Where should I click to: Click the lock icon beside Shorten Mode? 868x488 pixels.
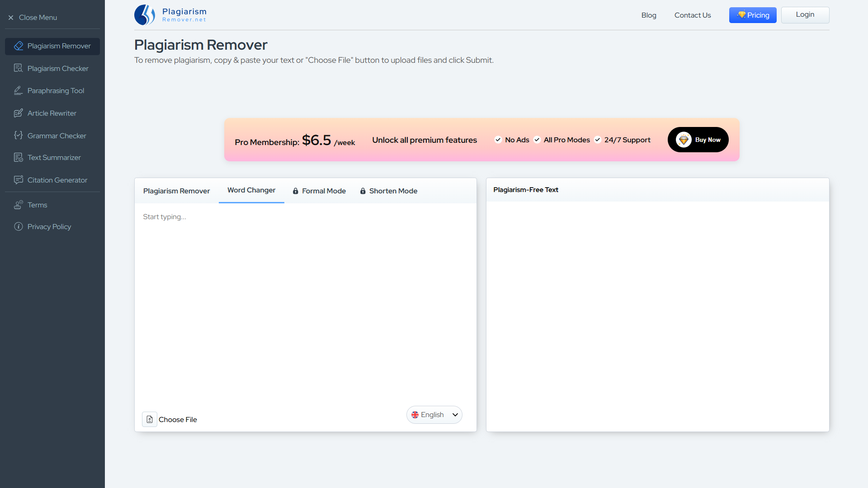[x=363, y=191]
